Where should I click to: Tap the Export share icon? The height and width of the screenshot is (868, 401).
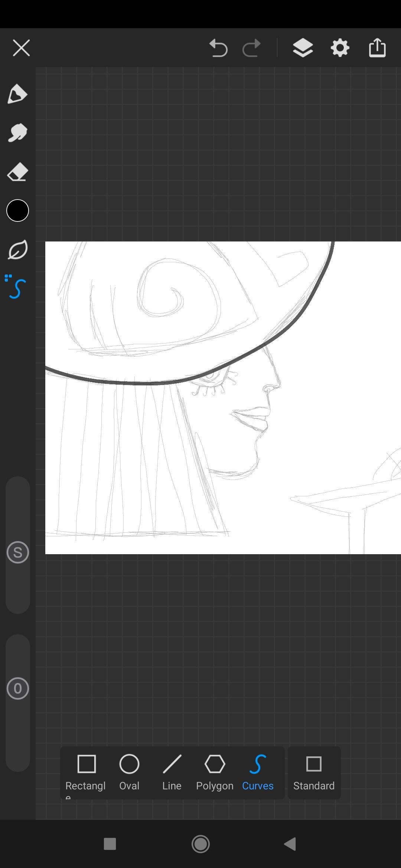377,48
